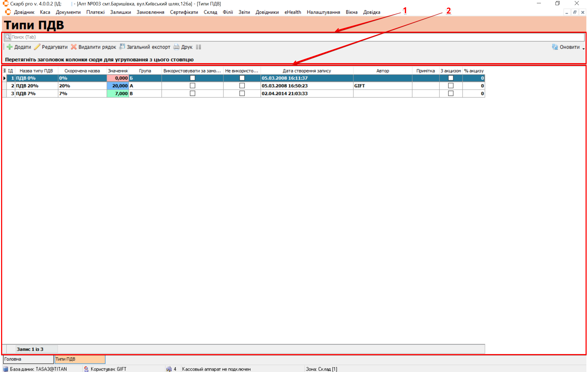
Task: Click the Refresh icon at the right side
Action: pos(555,47)
